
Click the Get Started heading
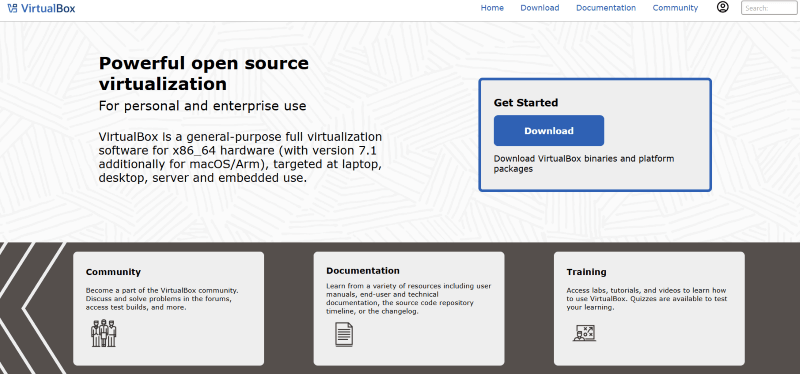click(526, 103)
